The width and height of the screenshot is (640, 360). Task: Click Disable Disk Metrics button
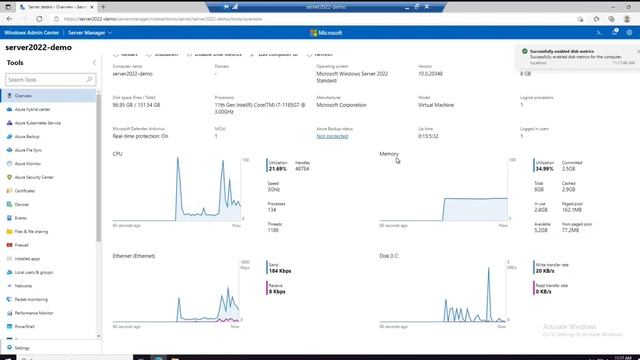pos(214,54)
